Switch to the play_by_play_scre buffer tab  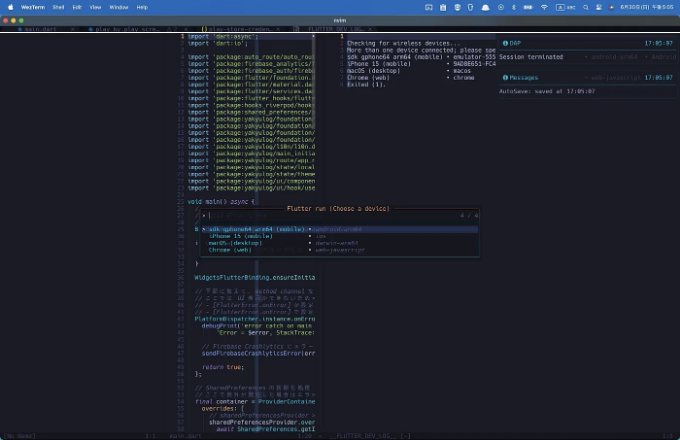pyautogui.click(x=127, y=29)
